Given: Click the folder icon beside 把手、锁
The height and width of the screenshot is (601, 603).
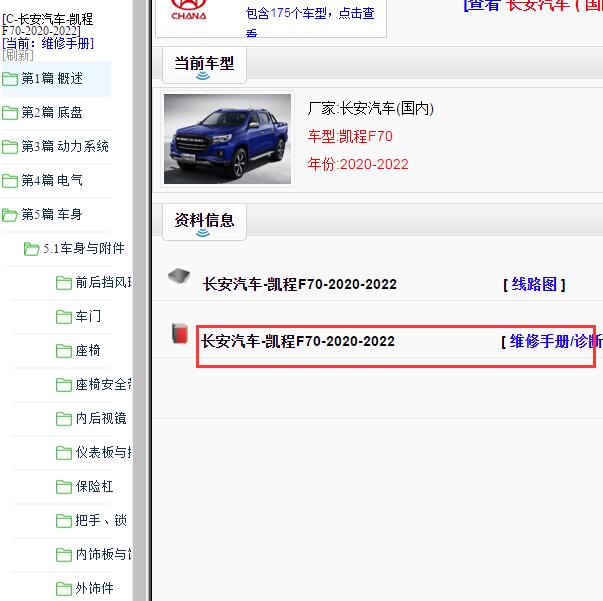Looking at the screenshot, I should (64, 521).
